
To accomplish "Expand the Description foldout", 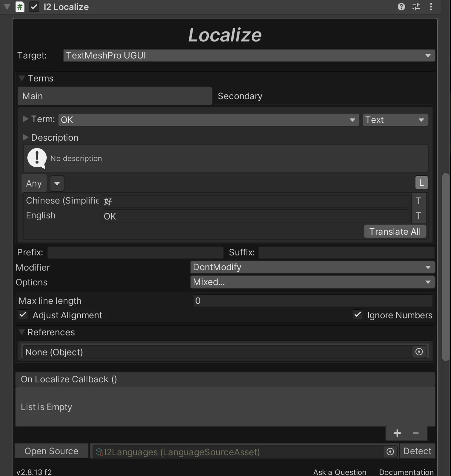I will [26, 137].
